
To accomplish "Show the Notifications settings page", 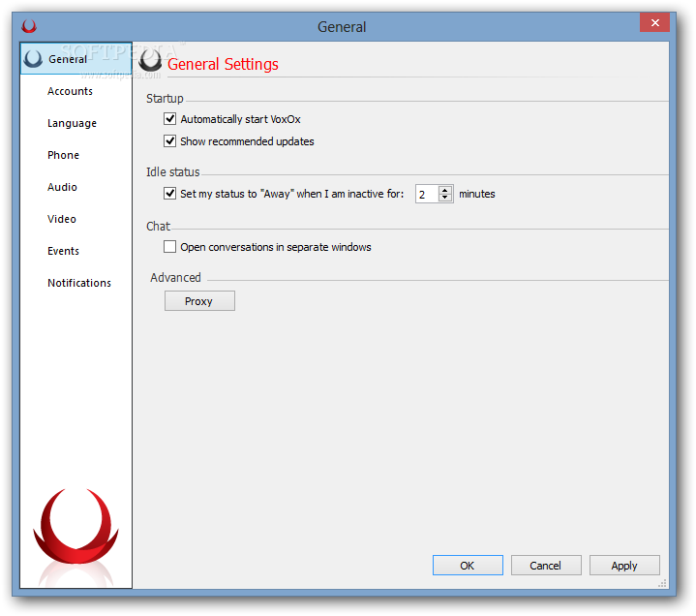I will (79, 283).
